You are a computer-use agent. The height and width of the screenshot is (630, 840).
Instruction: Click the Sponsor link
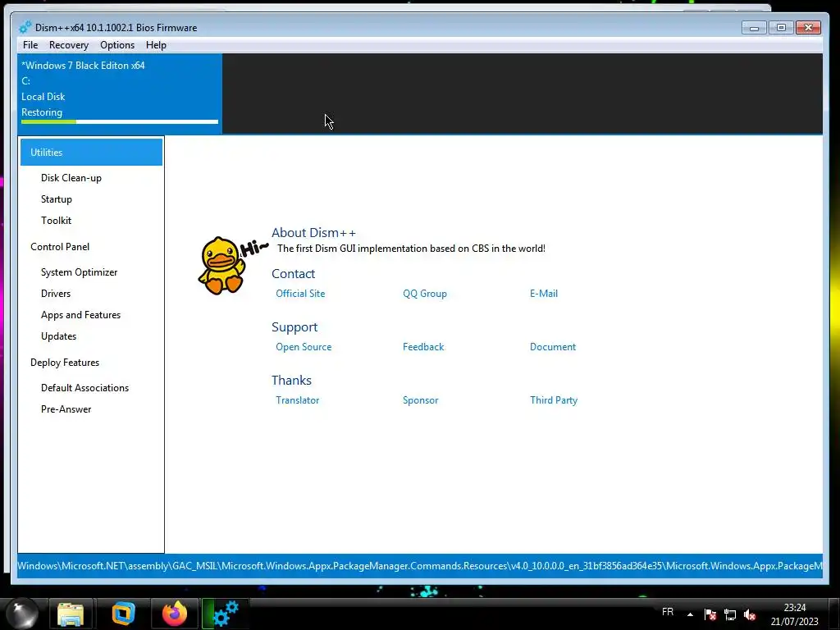coord(421,400)
